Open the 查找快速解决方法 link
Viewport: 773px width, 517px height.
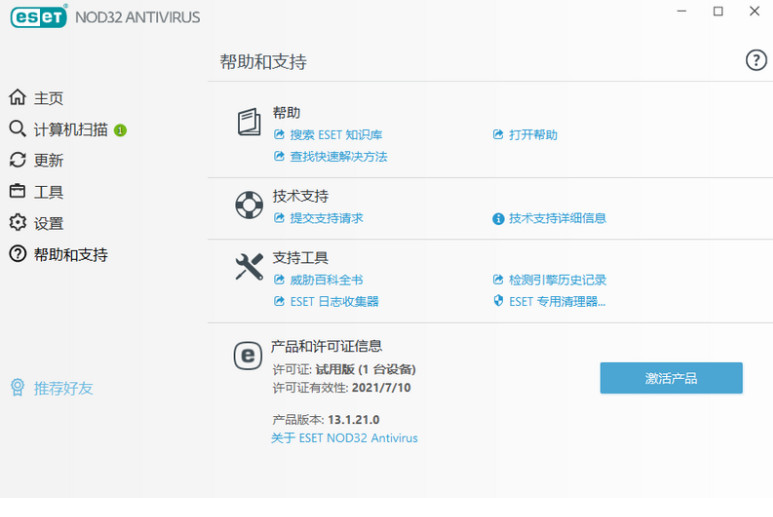click(x=338, y=157)
